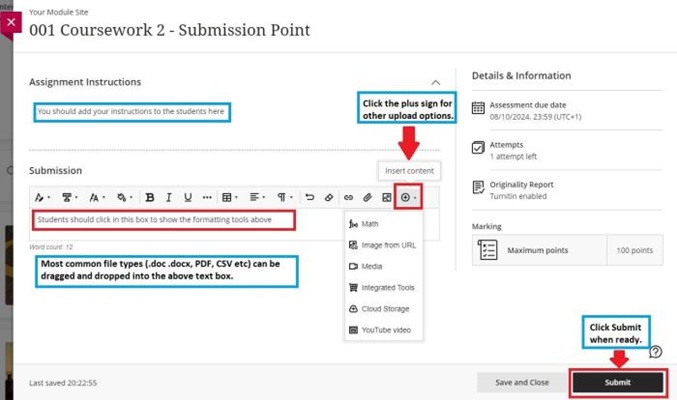
Task: Click the '100 points' value
Action: [635, 250]
